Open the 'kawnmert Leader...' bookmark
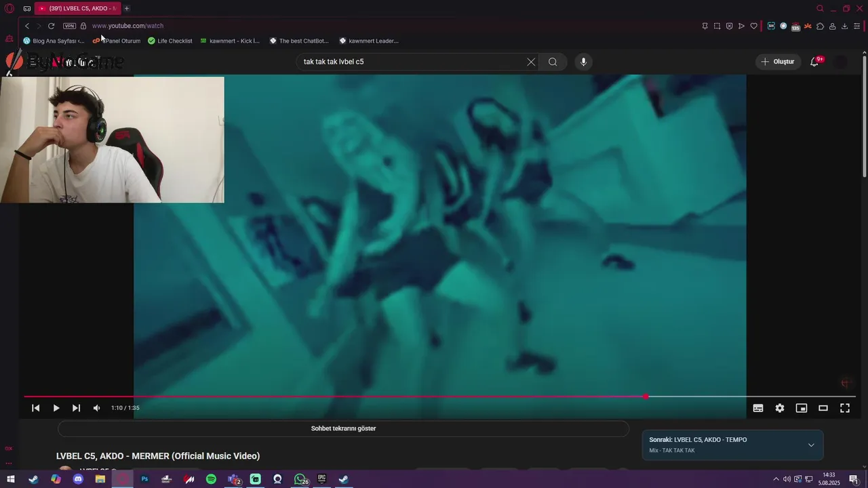 pos(369,41)
